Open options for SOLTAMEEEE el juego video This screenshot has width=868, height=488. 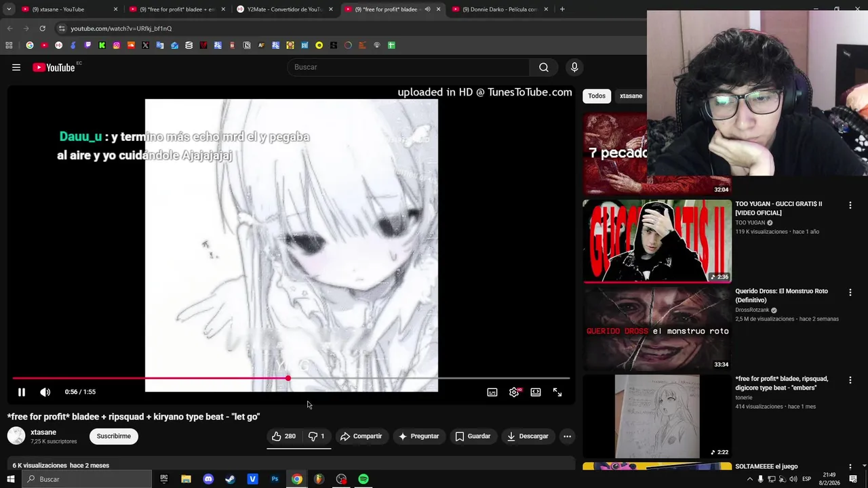[850, 467]
